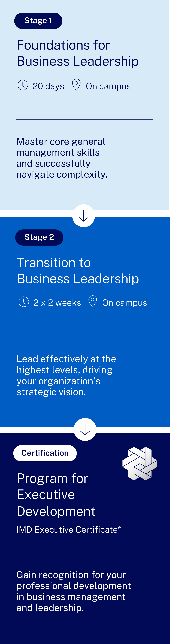Click the clock icon beside 20 days
The height and width of the screenshot is (644, 170).
tap(23, 85)
